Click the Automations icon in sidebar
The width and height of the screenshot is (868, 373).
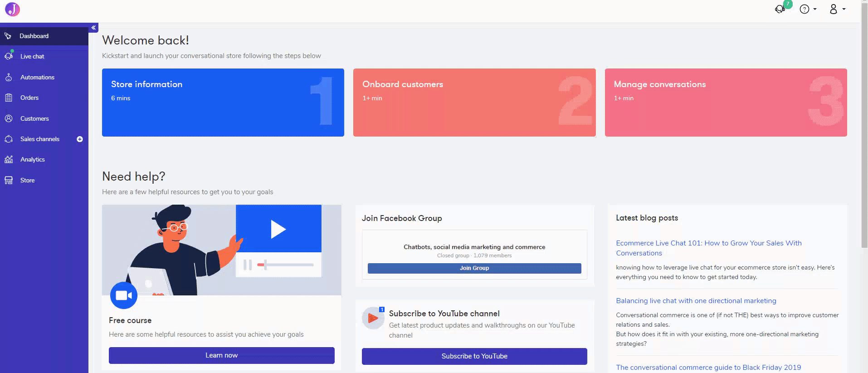click(9, 77)
